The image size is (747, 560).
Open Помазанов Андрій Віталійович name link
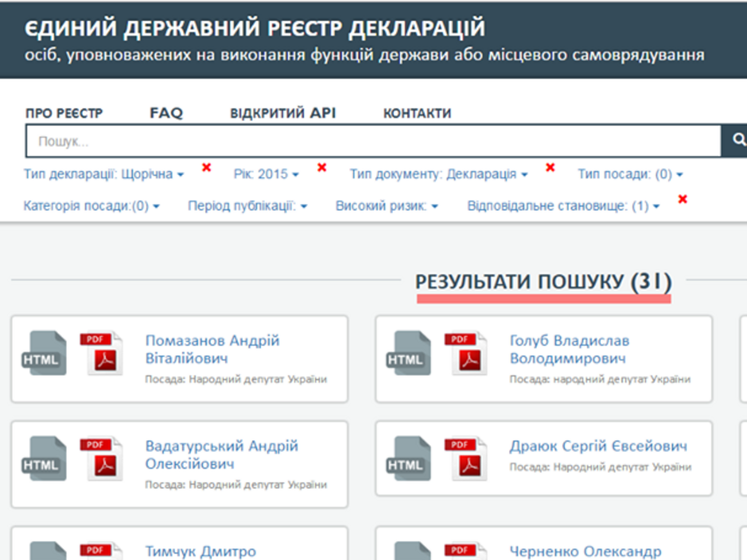[212, 349]
